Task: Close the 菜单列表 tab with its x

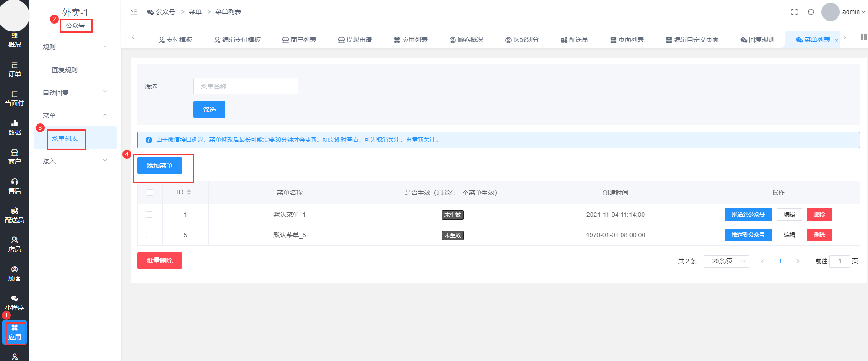Action: [836, 41]
